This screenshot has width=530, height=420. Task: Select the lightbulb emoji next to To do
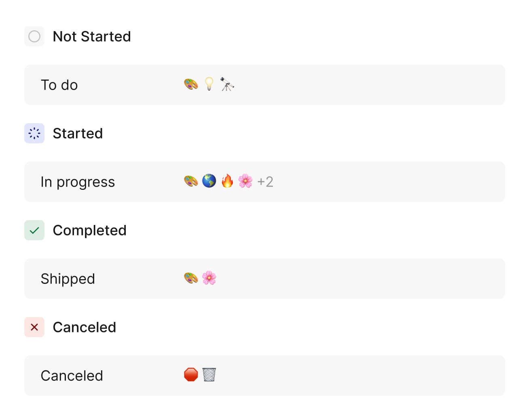209,84
